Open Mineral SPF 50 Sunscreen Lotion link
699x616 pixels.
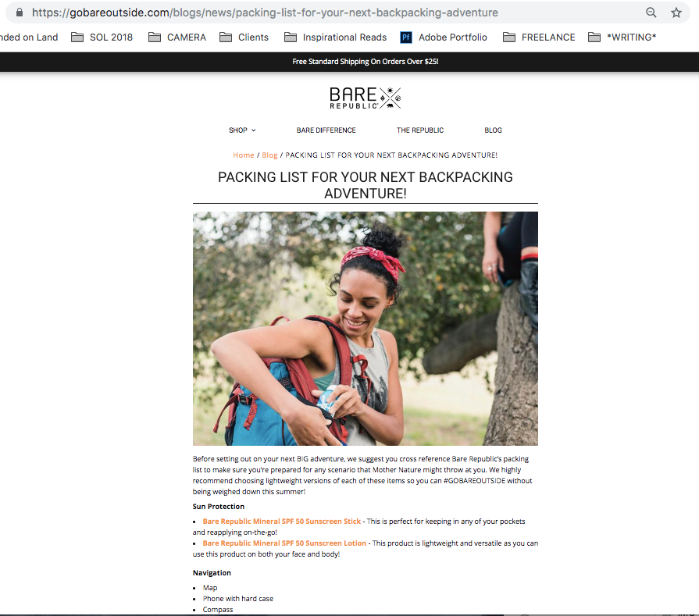point(284,543)
